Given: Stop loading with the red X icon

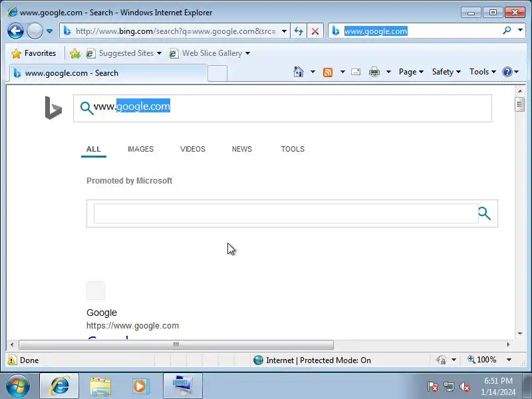Looking at the screenshot, I should click(315, 31).
